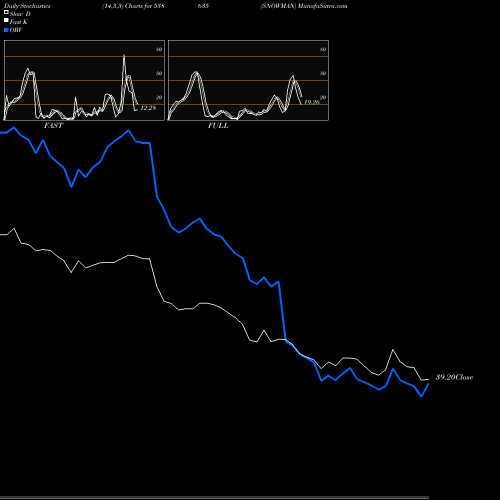Click the 50 level label in FULL chart

point(323,73)
